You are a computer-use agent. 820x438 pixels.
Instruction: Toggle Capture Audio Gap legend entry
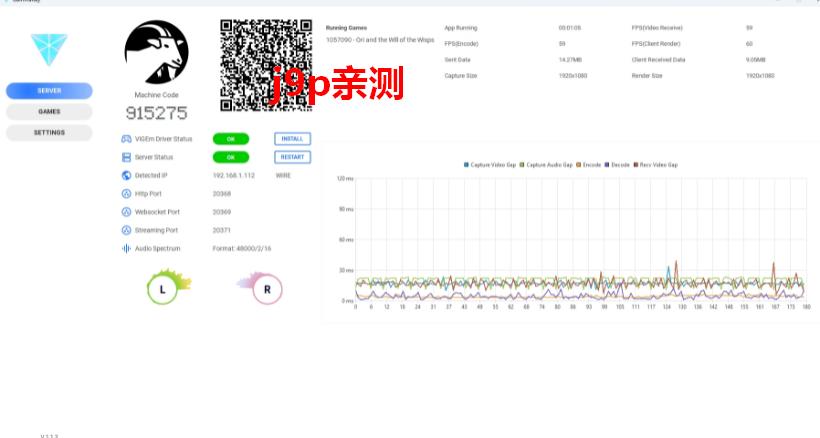[x=546, y=164]
